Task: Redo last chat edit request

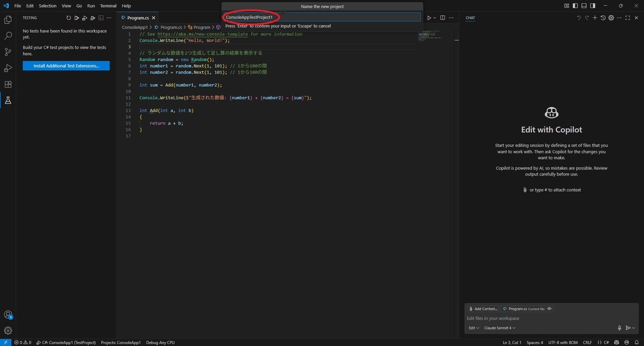Action: pos(587,18)
